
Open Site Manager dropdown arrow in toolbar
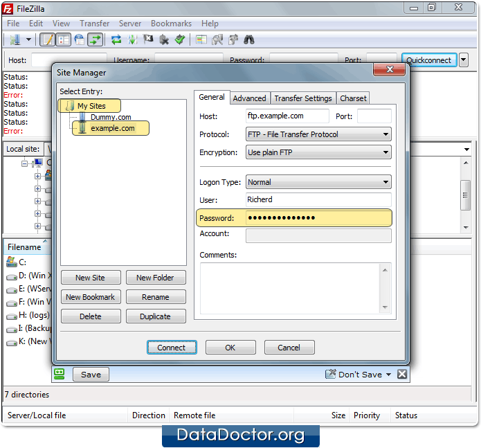point(28,39)
